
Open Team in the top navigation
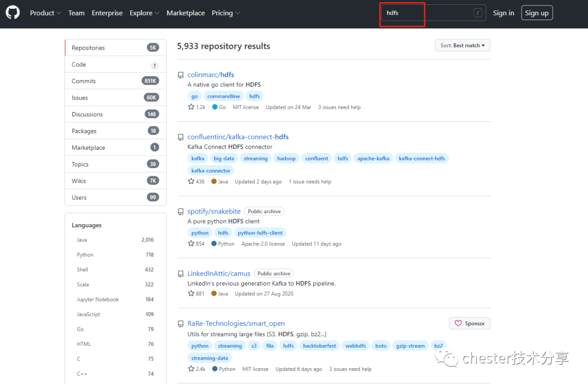point(77,13)
